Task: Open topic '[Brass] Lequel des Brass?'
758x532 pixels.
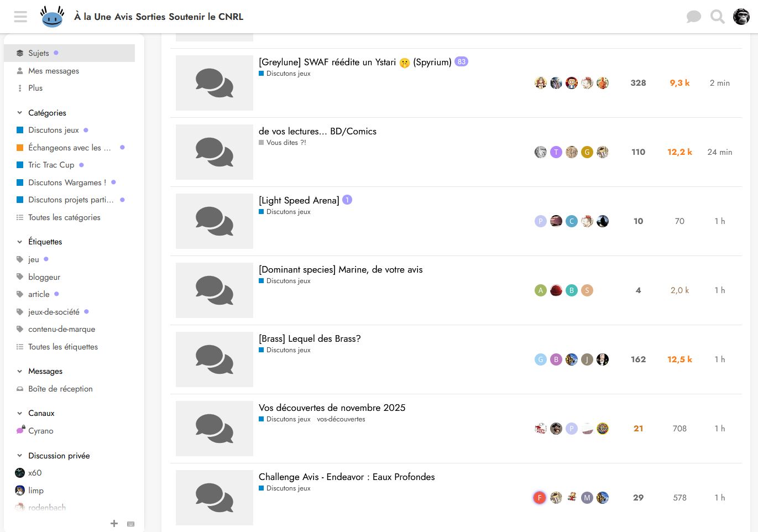Action: pyautogui.click(x=309, y=338)
